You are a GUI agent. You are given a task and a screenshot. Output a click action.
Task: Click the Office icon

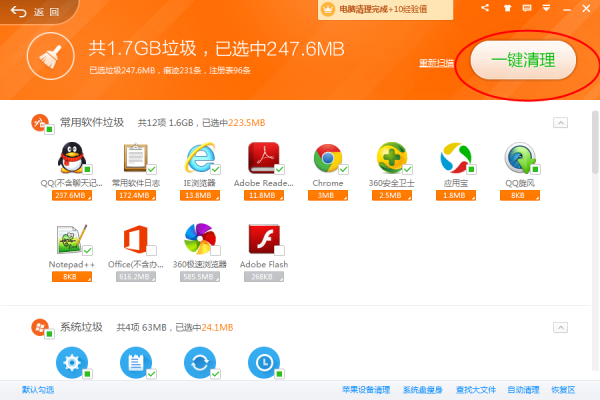pos(135,239)
